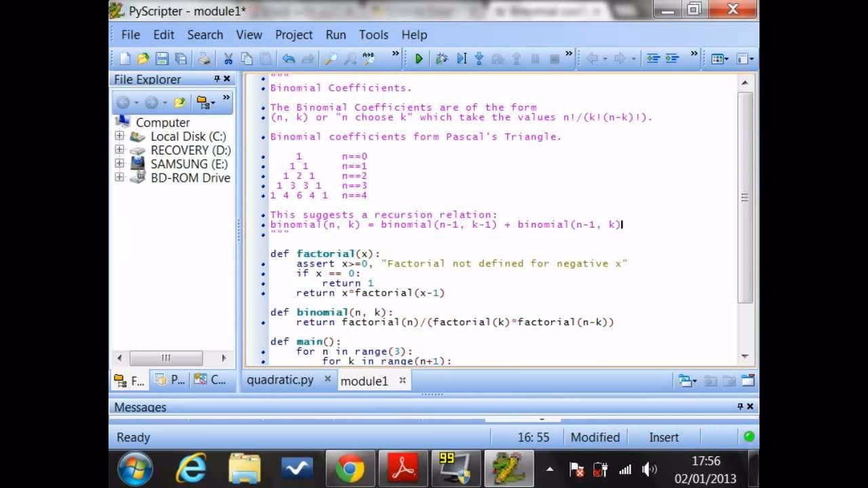
Task: Open the File menu
Action: click(x=130, y=35)
